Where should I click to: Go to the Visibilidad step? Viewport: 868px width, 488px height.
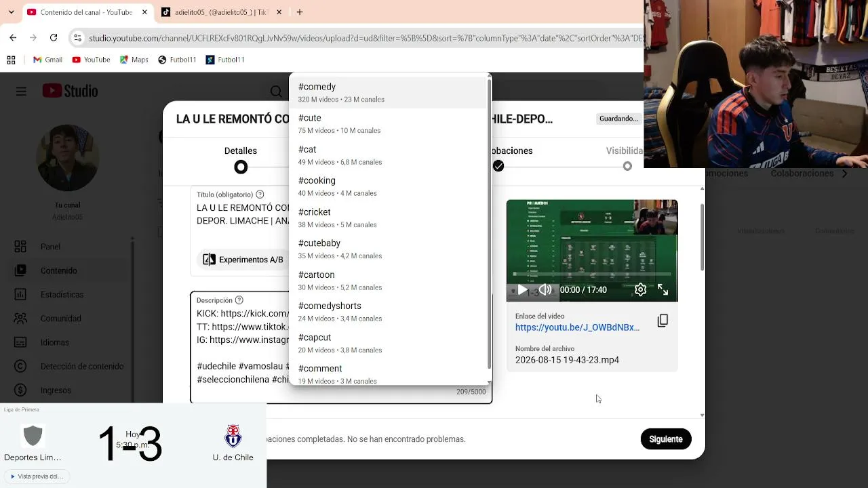pos(625,159)
